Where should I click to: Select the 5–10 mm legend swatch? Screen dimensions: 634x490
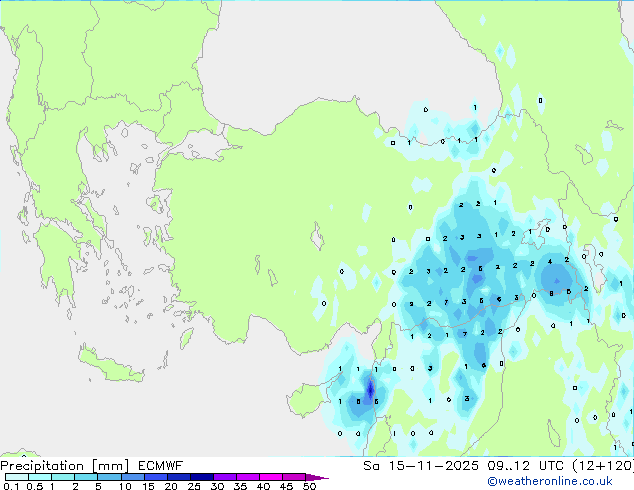click(109, 477)
